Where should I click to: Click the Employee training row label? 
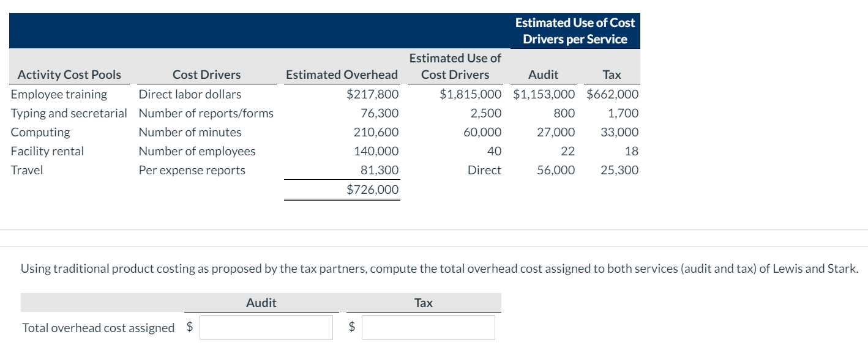[x=59, y=94]
